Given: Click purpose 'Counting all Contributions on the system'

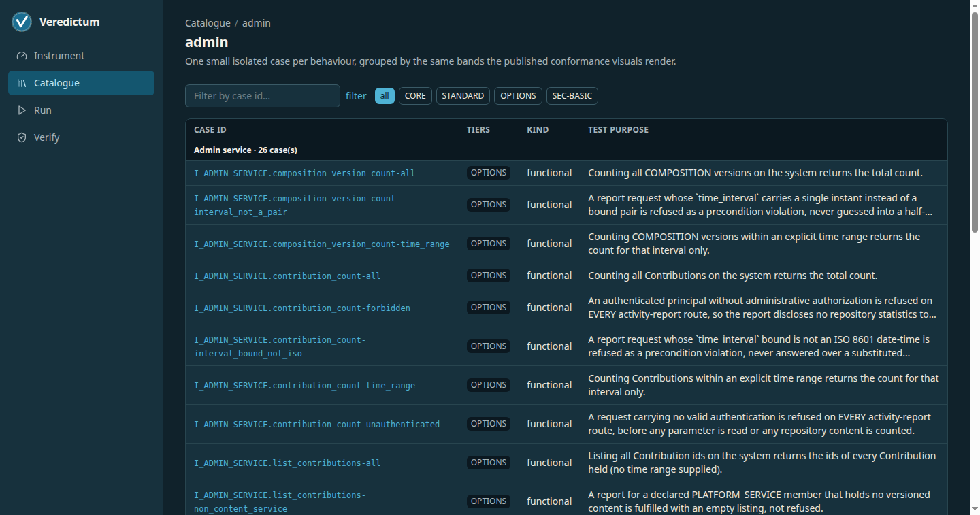Looking at the screenshot, I should pos(733,276).
